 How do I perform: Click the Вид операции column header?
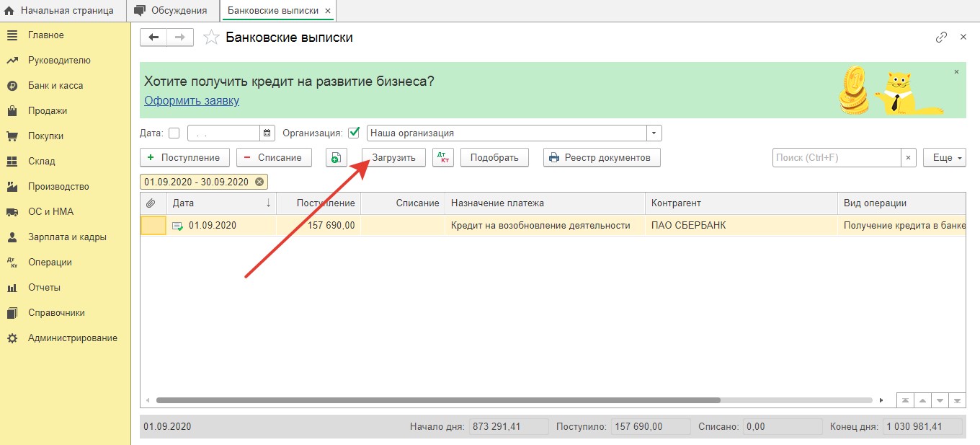[x=901, y=203]
